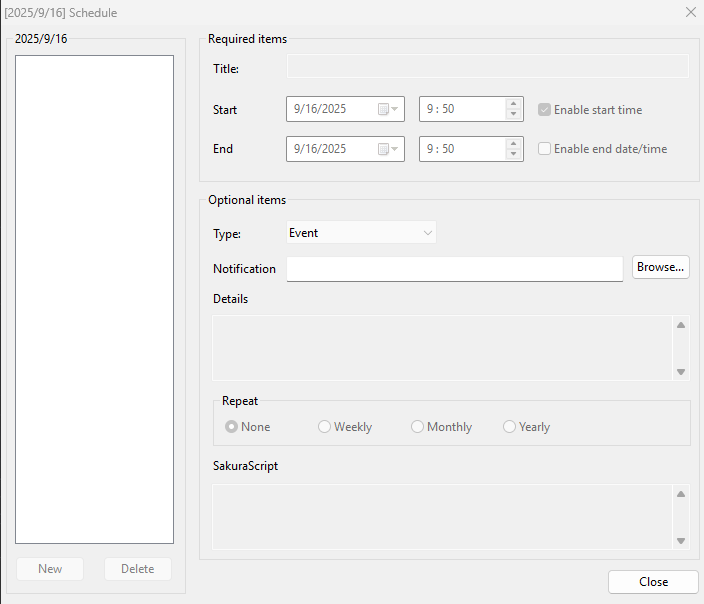This screenshot has height=604, width=704.
Task: Click Browse to pick notification file
Action: (660, 267)
